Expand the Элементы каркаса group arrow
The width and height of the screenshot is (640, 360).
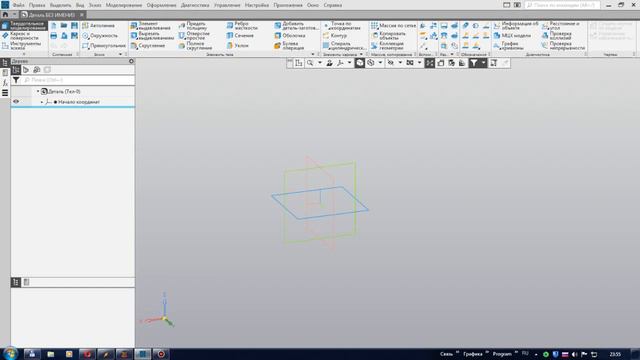[361, 54]
